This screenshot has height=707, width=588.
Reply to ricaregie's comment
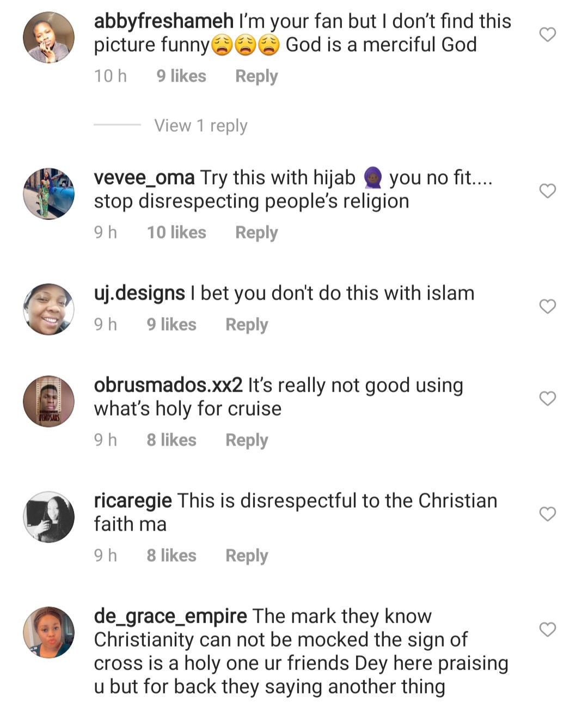click(x=247, y=556)
